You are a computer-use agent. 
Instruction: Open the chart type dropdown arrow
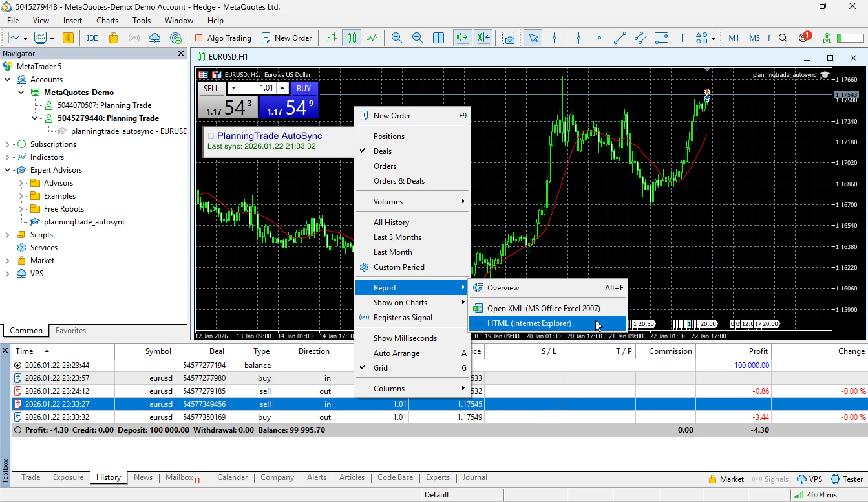[x=26, y=38]
